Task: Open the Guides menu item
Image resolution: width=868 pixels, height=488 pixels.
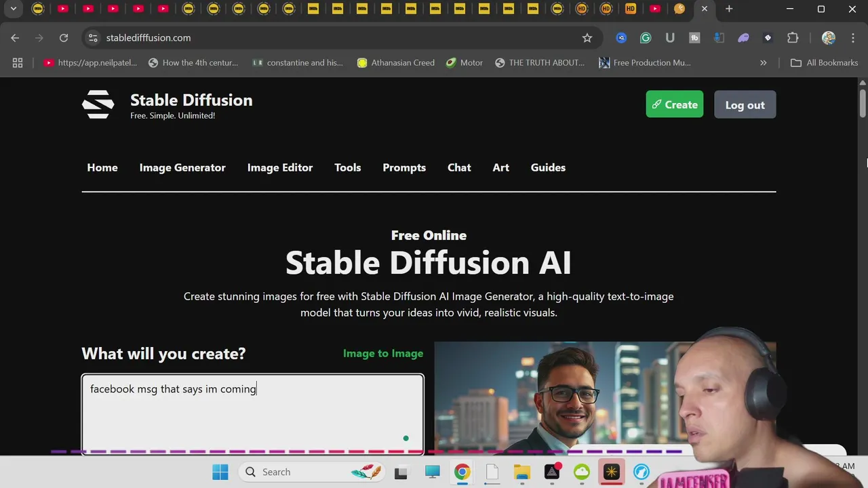Action: 548,167
